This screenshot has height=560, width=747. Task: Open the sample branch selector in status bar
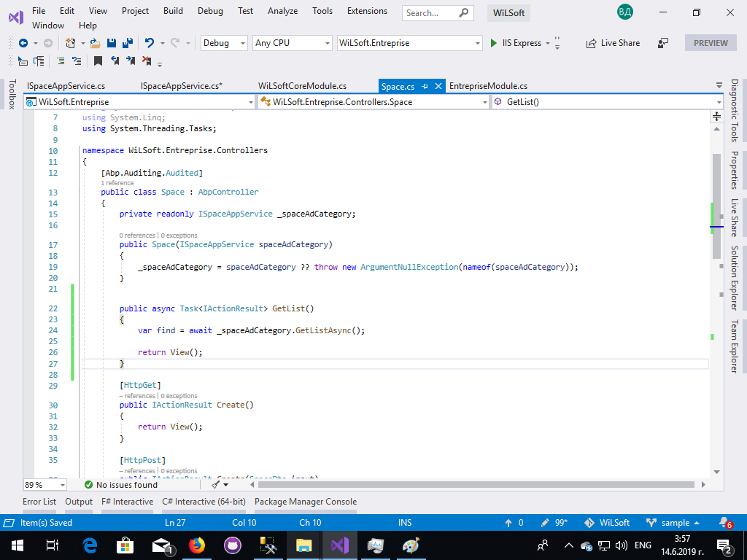click(x=673, y=523)
